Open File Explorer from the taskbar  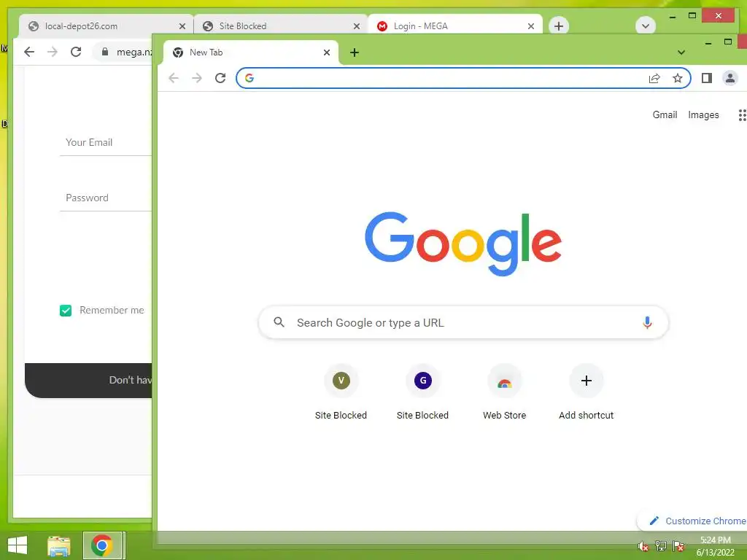point(59,545)
